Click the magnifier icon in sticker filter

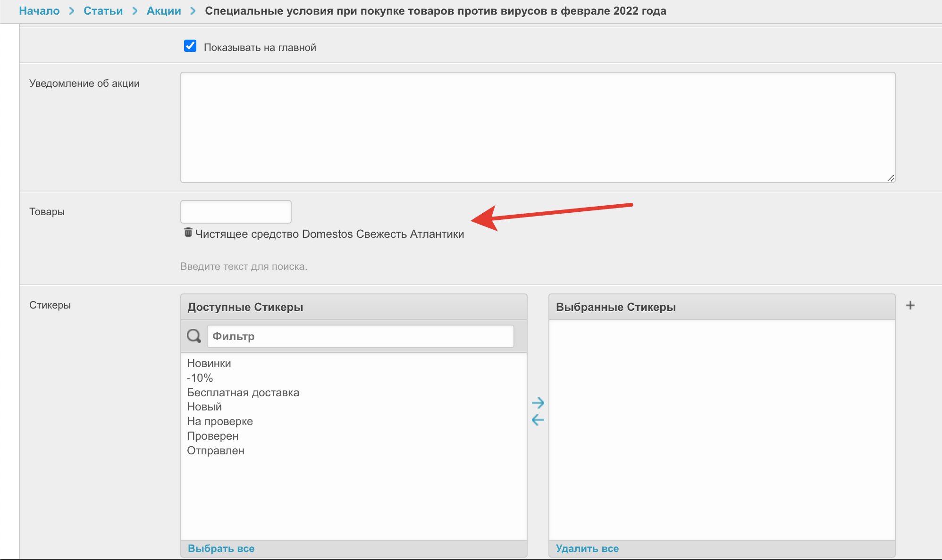pos(193,336)
